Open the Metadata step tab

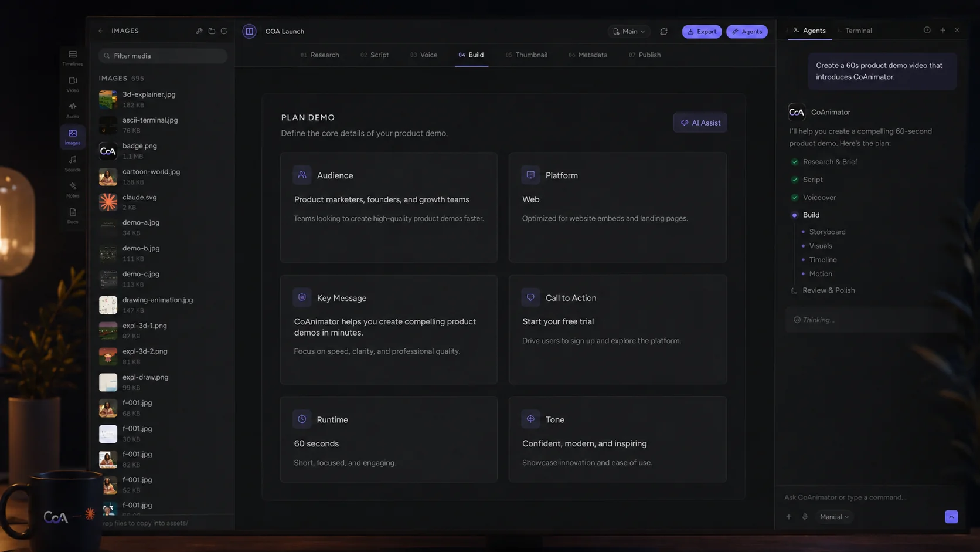coord(588,55)
